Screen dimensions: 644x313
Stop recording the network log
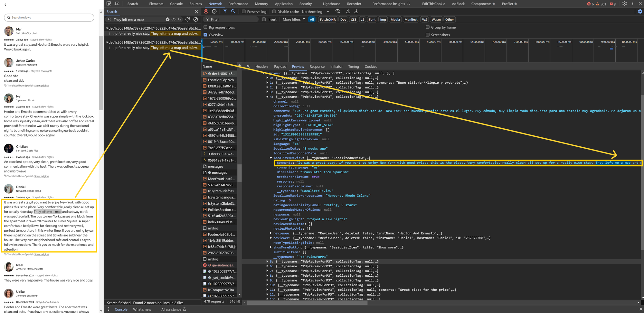[206, 11]
